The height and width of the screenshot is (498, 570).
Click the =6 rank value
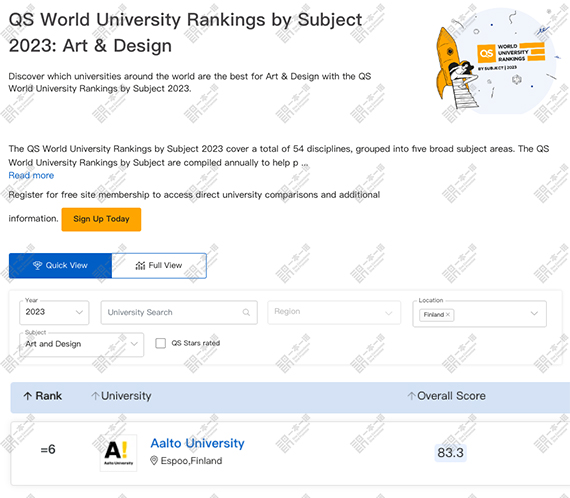[x=48, y=450]
